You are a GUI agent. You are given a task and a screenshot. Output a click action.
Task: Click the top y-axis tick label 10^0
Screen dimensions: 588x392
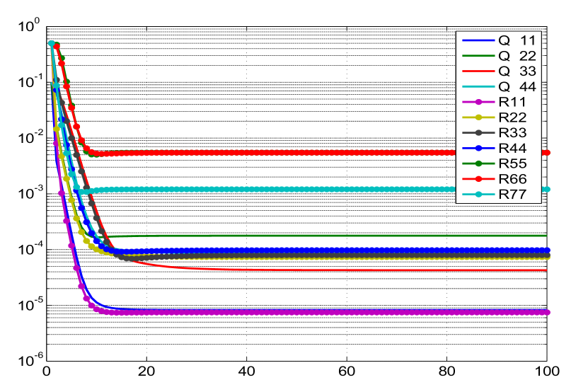pyautogui.click(x=27, y=27)
